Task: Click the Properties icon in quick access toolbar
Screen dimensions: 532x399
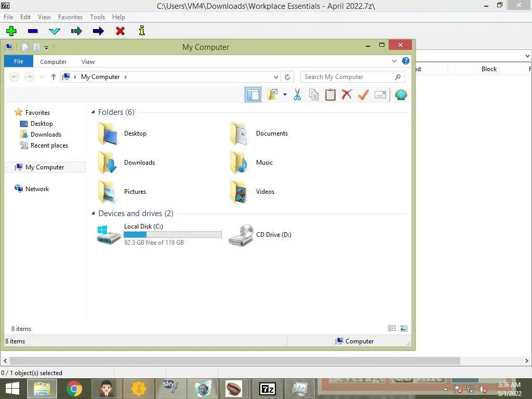Action: (x=25, y=47)
